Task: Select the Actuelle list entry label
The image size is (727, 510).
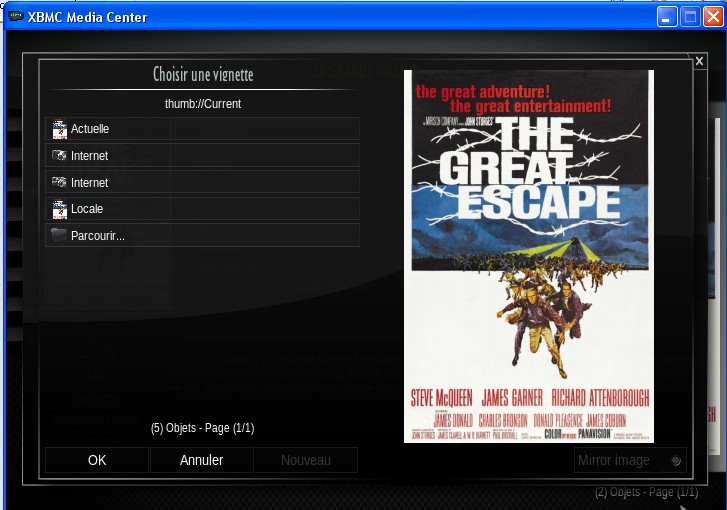Action: point(90,129)
